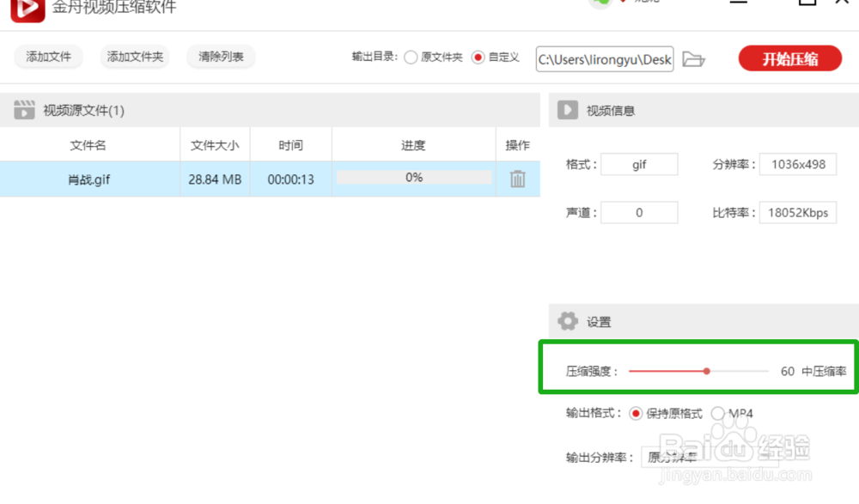The width and height of the screenshot is (859, 504).
Task: Click the gear icon beside 设置
Action: 568,321
